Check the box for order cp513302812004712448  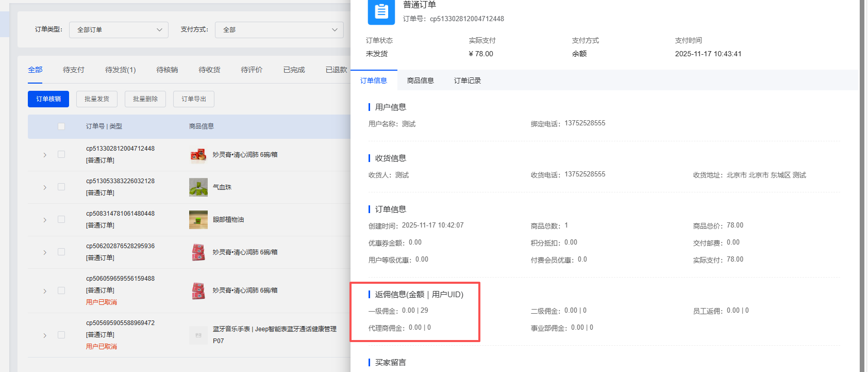(61, 154)
